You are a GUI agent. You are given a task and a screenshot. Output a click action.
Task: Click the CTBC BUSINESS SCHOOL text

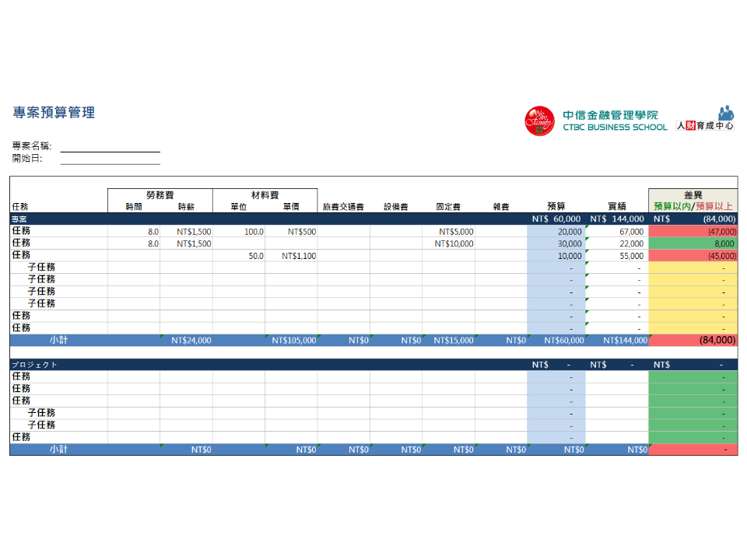pyautogui.click(x=615, y=127)
